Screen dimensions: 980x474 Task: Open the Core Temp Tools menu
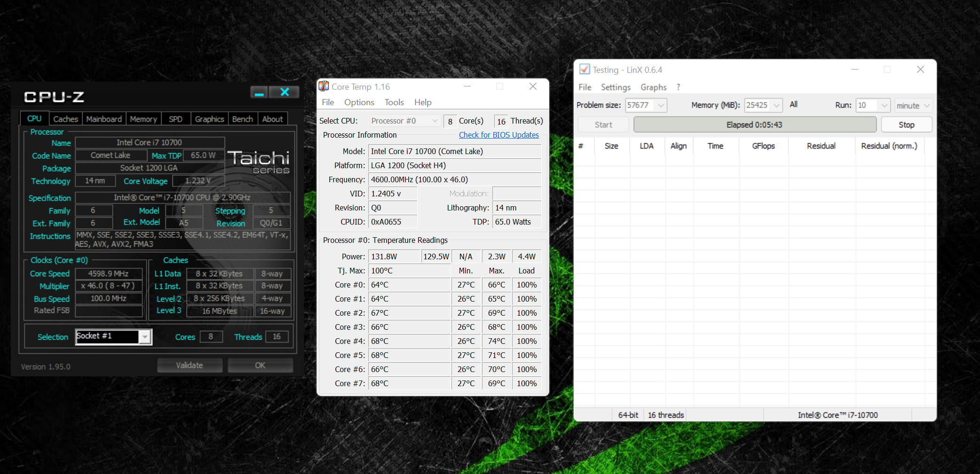[x=394, y=102]
